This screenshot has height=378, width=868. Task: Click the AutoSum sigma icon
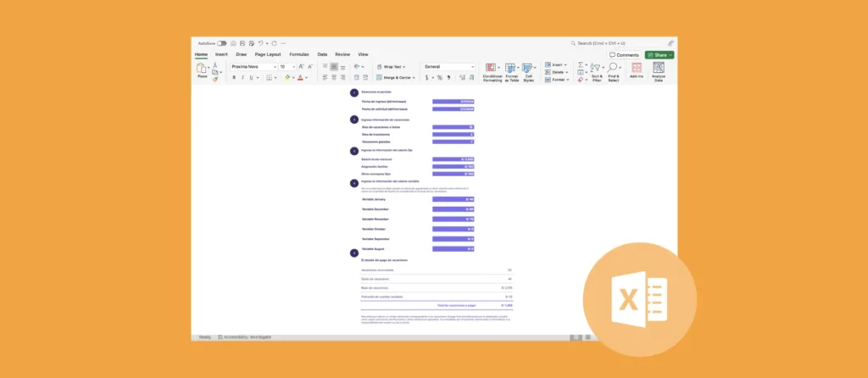581,64
